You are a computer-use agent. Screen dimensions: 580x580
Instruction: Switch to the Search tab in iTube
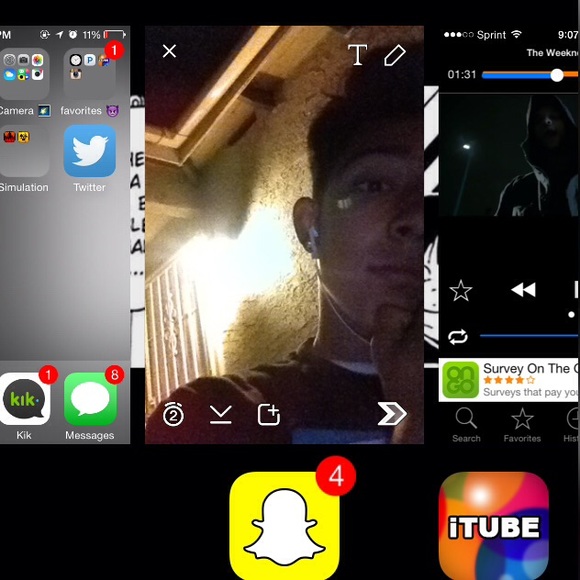466,425
